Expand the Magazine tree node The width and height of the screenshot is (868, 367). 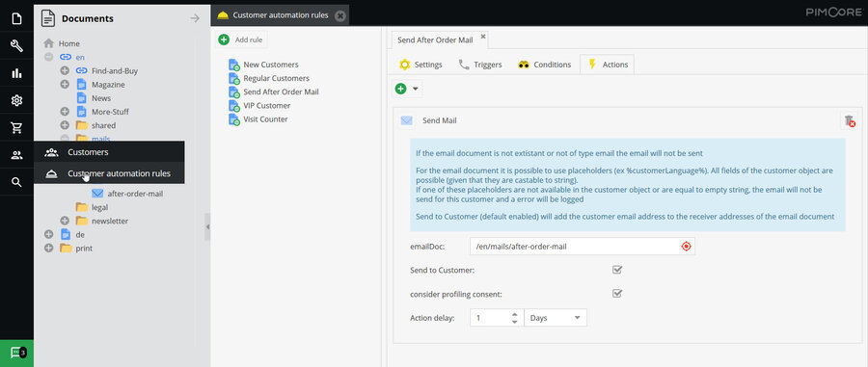(x=65, y=85)
